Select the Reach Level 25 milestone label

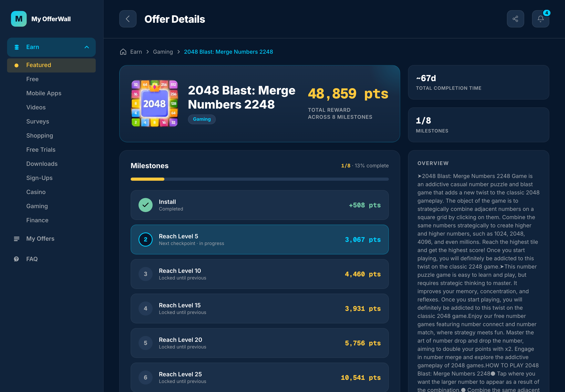pyautogui.click(x=180, y=374)
